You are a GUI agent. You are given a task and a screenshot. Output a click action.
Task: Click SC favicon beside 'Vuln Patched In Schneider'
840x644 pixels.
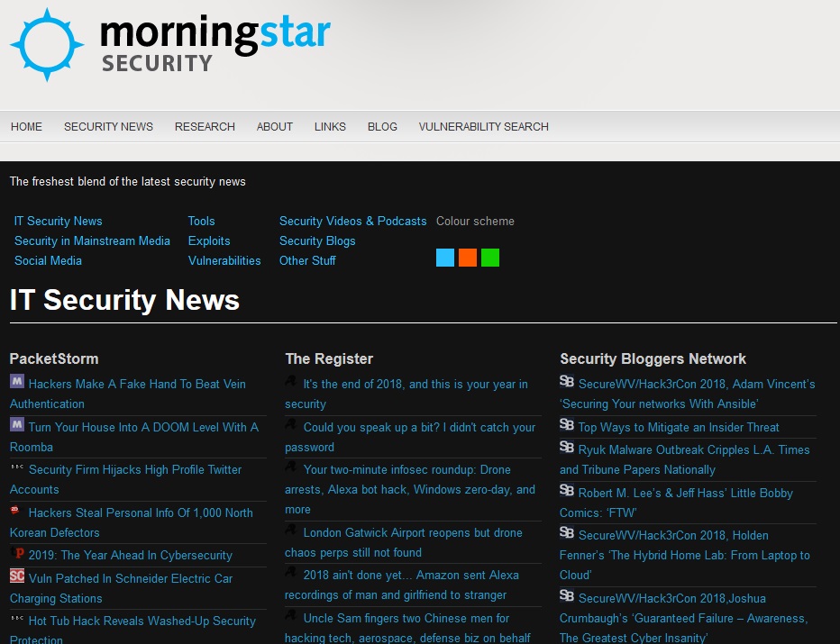coord(17,576)
